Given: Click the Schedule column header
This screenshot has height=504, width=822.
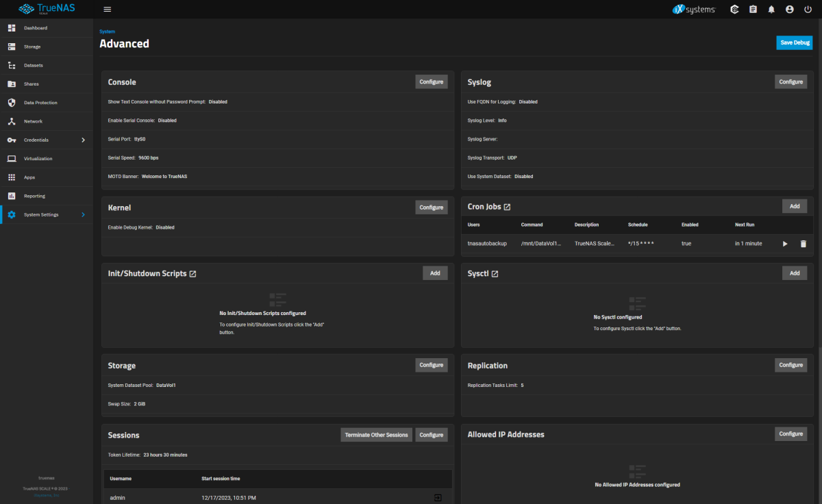Looking at the screenshot, I should point(638,225).
